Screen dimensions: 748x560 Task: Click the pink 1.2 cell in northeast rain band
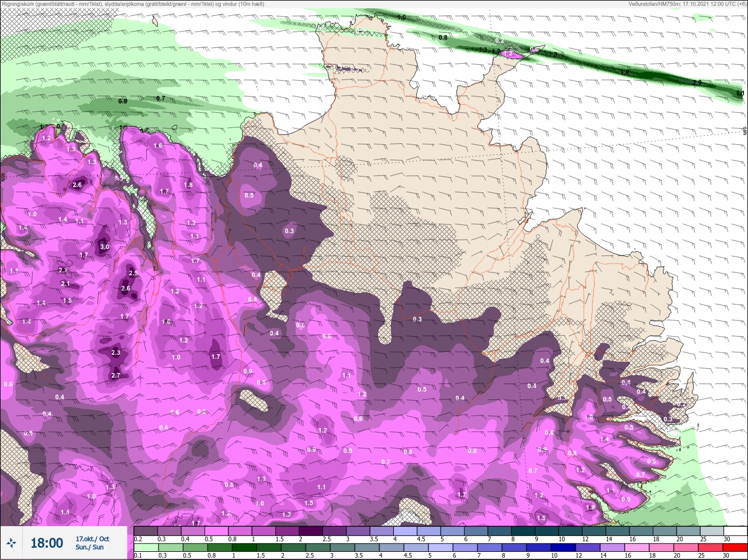coord(508,54)
